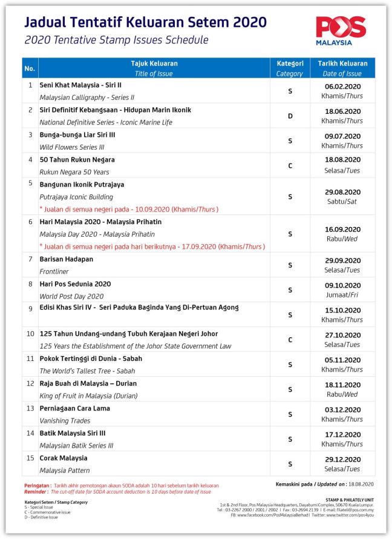Click the Tajuk Keluaran column header

click(x=154, y=64)
